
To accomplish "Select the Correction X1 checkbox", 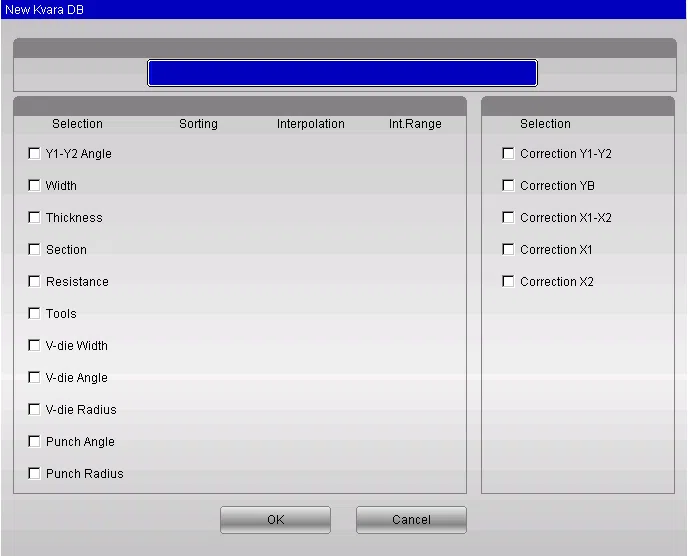I will tap(508, 250).
